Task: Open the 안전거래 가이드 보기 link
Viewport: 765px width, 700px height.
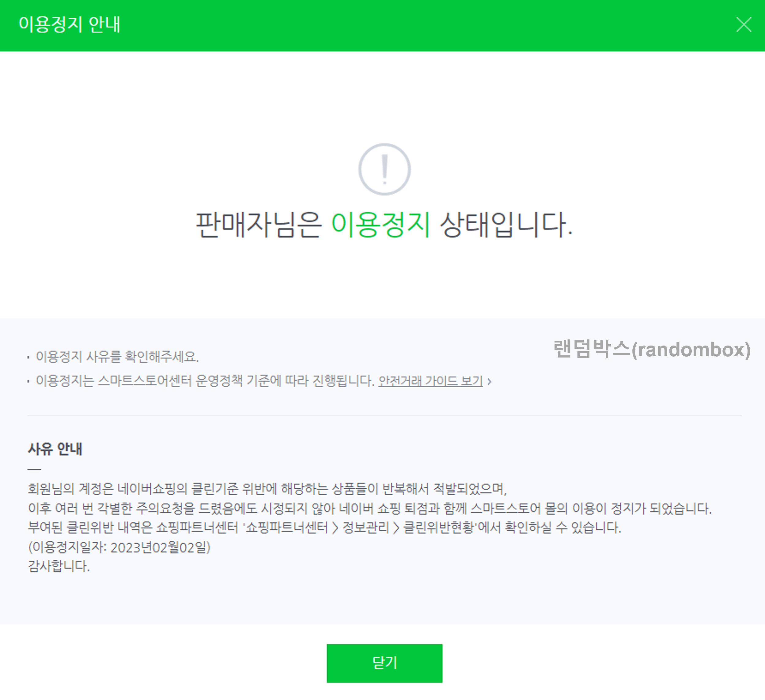Action: [430, 380]
